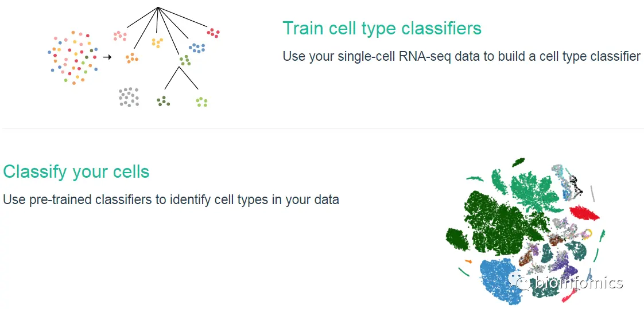The height and width of the screenshot is (309, 644).
Task: Click the red cell cluster in tree diagram
Action: pos(213,33)
